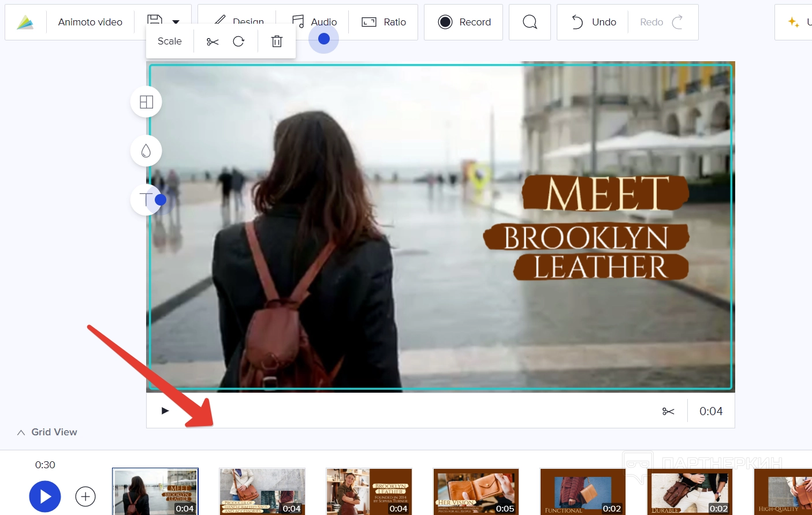Click the Undo button
The image size is (812, 515).
pyautogui.click(x=593, y=23)
